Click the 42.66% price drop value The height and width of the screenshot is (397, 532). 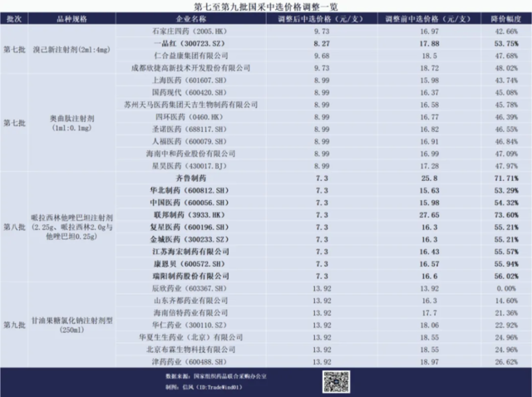coord(506,32)
